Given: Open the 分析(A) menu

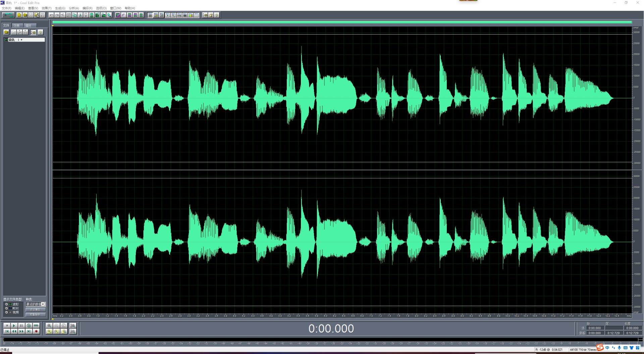Looking at the screenshot, I should coord(74,8).
